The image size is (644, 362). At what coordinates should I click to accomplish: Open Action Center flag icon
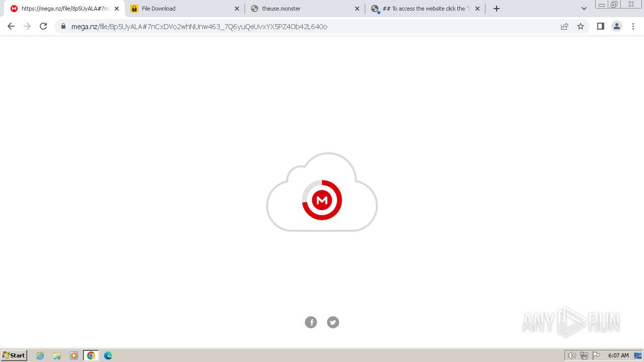tap(596, 355)
